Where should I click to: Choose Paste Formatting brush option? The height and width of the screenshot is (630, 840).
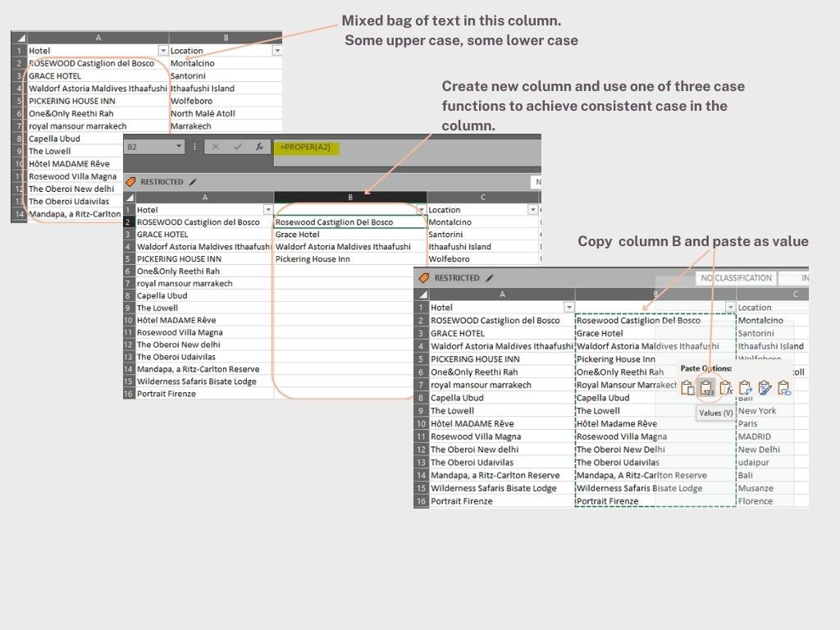point(765,387)
